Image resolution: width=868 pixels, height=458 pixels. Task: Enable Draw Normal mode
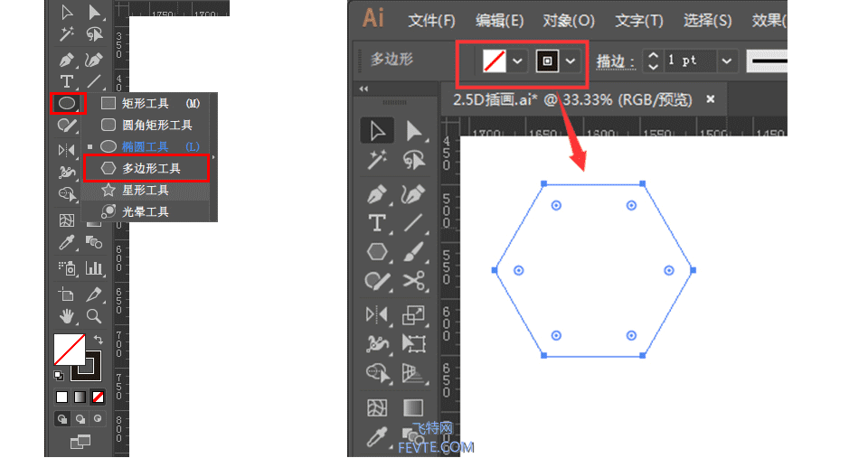click(x=62, y=419)
